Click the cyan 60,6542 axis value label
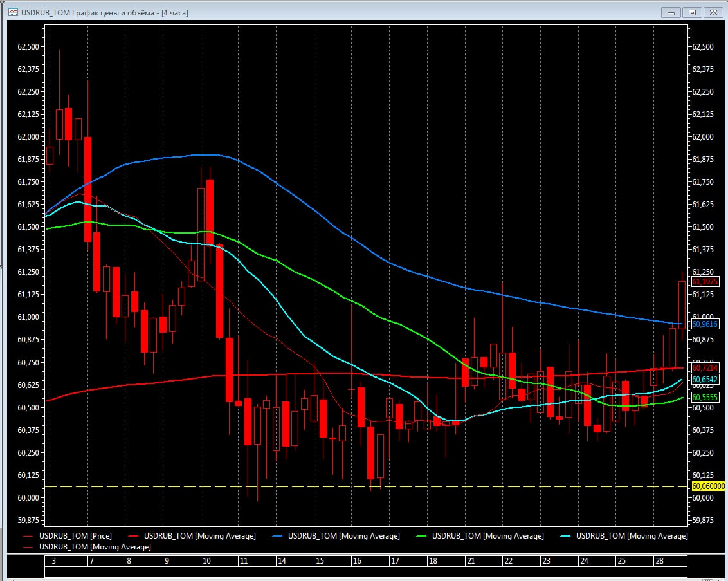The height and width of the screenshot is (581, 728). 704,380
